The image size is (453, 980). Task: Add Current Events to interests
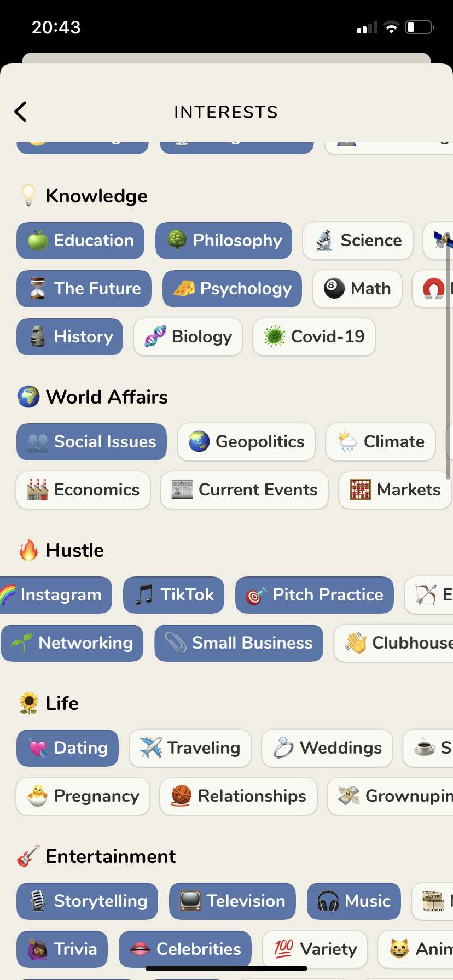point(245,490)
